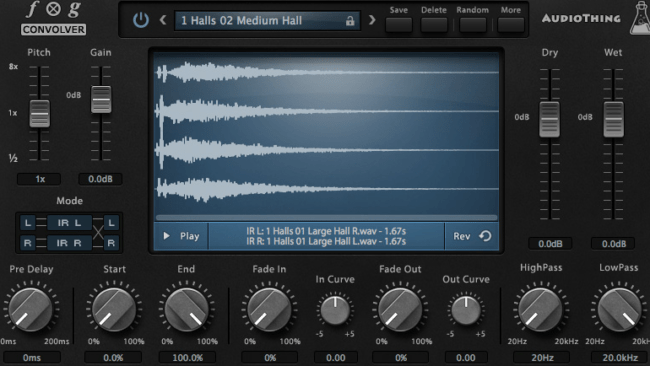Click the In Curve knob
Screen dimensions: 650x366
[x=335, y=310]
